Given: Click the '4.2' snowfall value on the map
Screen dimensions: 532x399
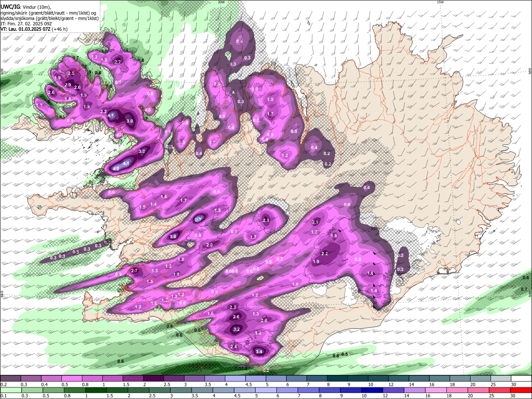Looking at the screenshot, I should point(116,169).
